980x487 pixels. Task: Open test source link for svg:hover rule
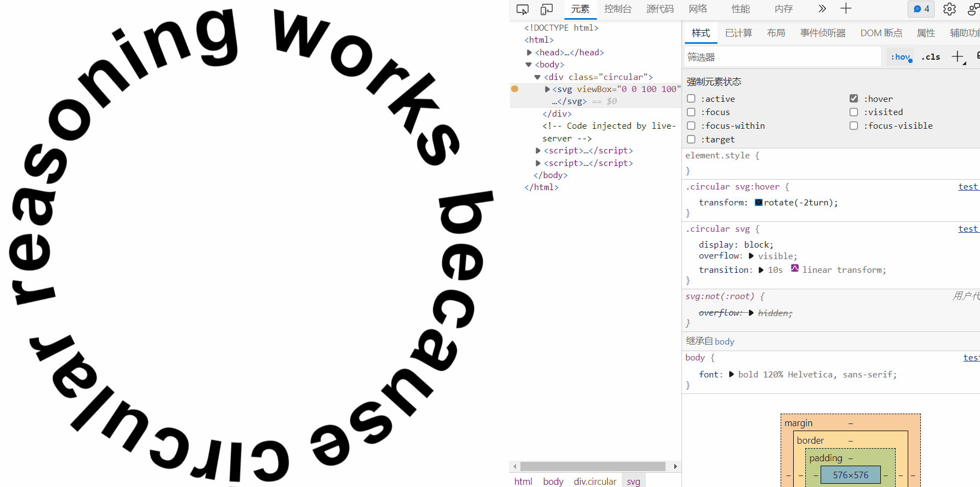pos(968,187)
